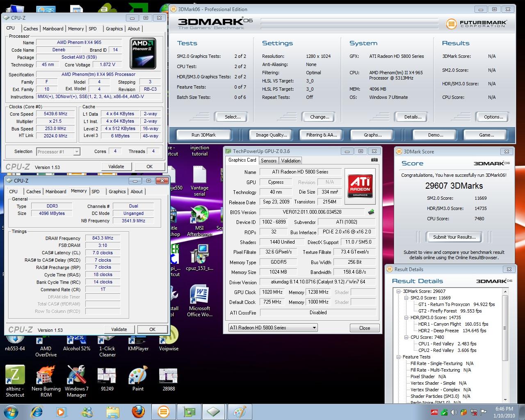Open the GPU selector dropdown in GPU-Z
Screen dimensions: 525x420
(273, 328)
